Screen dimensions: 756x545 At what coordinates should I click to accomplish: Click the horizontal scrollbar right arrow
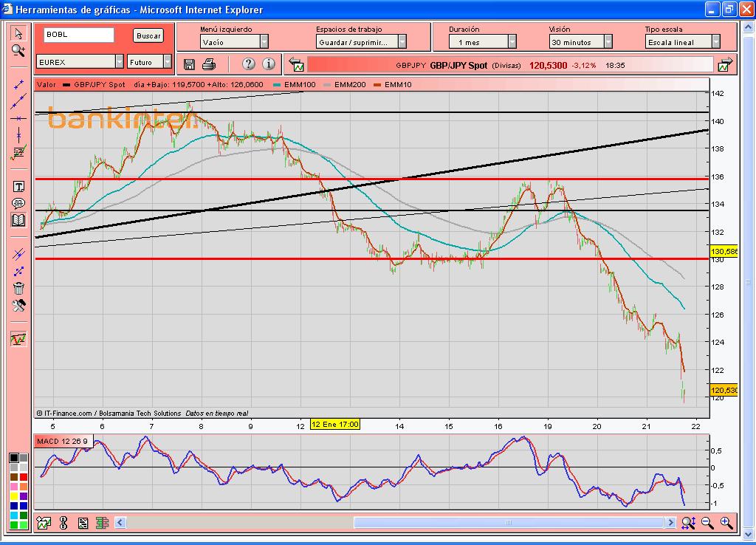[x=670, y=523]
